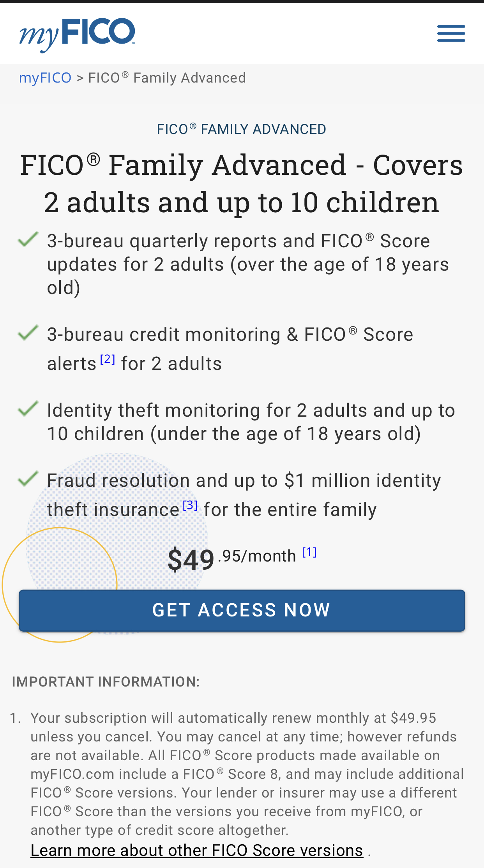
Task: Open footnote [1] next to the monthly price
Action: 309,552
